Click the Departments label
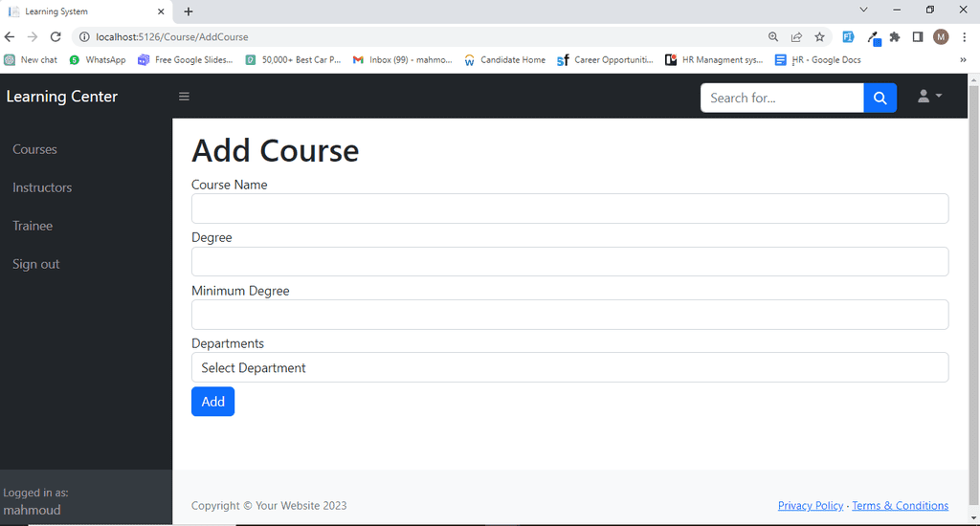The image size is (980, 526). (x=228, y=343)
